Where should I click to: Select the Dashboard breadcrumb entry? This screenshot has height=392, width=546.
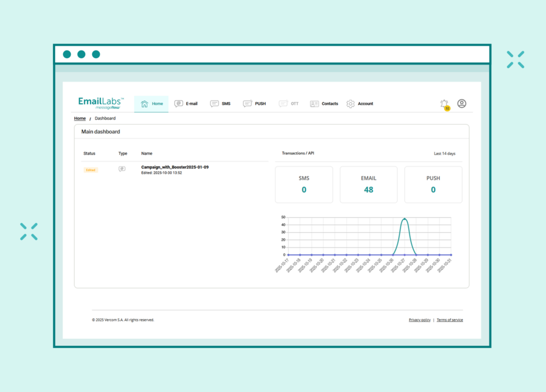point(105,118)
